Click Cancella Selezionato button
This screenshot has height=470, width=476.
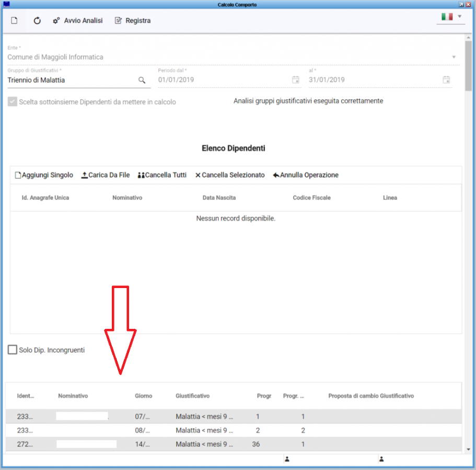tap(230, 175)
